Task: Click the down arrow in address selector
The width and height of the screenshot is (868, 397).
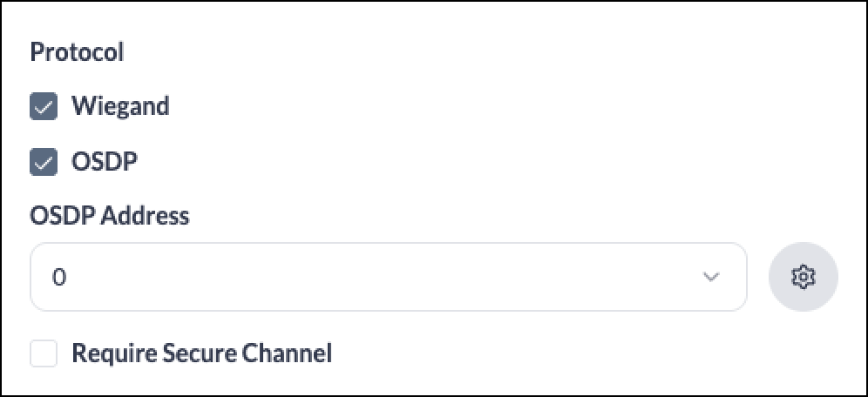Action: (710, 277)
